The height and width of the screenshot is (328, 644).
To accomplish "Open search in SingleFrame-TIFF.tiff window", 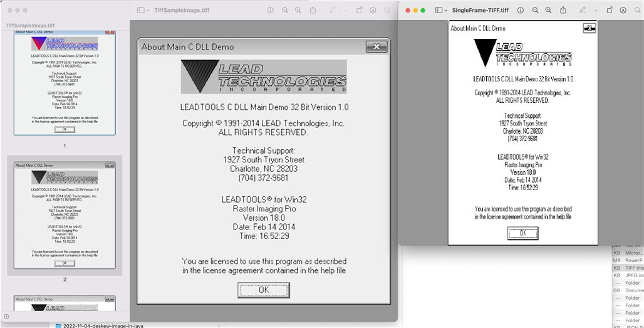I will point(638,10).
